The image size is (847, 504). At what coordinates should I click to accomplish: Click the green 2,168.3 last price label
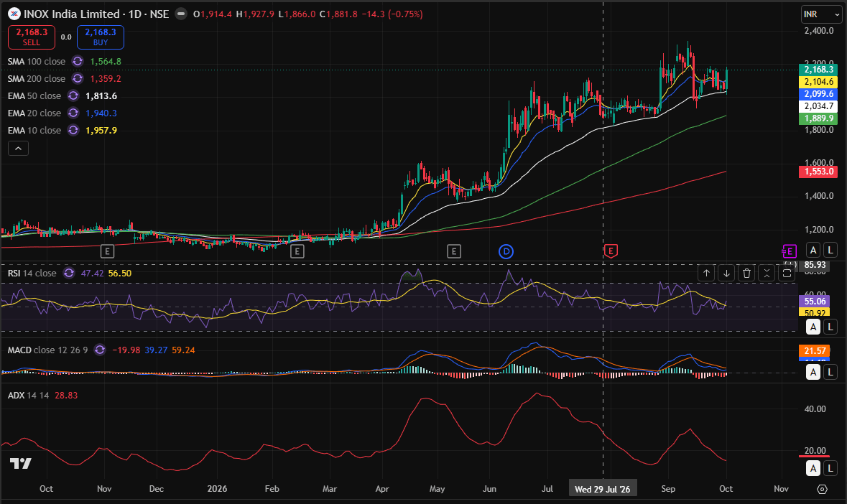818,70
